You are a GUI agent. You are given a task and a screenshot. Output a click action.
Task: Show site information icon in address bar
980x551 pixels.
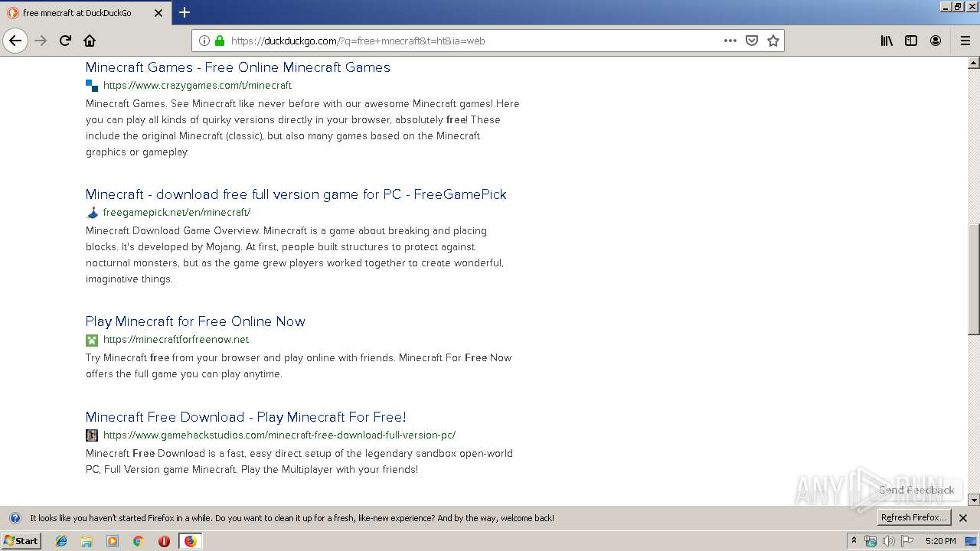(204, 41)
